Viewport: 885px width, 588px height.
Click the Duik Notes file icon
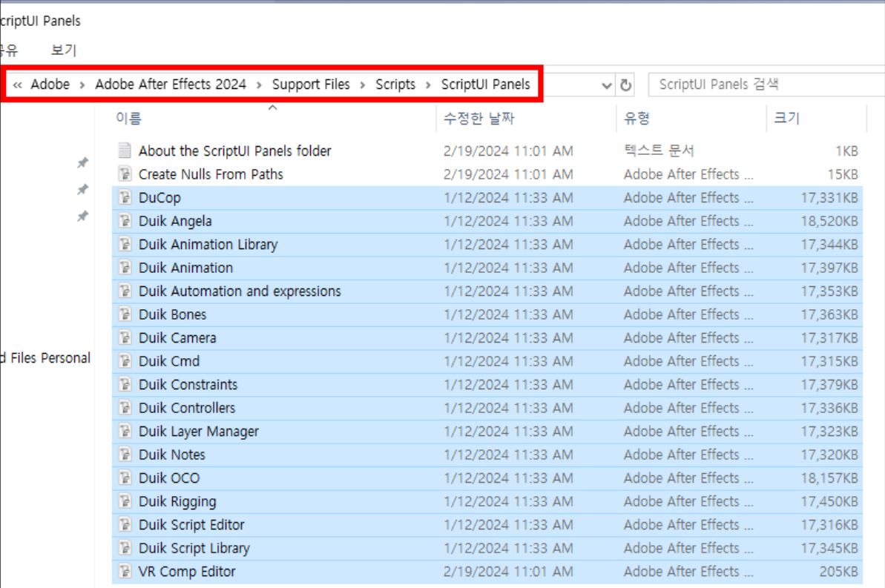[125, 455]
